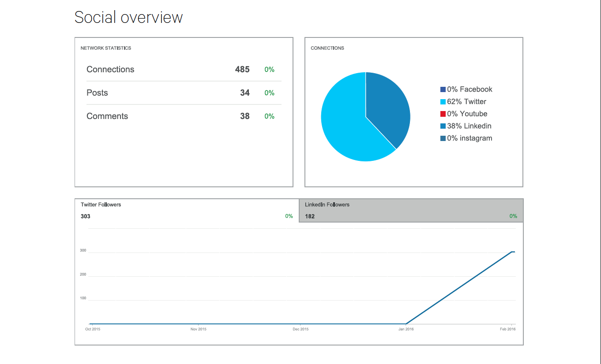The height and width of the screenshot is (364, 601).
Task: Switch to the LinkedIn Followers tab
Action: (411, 210)
